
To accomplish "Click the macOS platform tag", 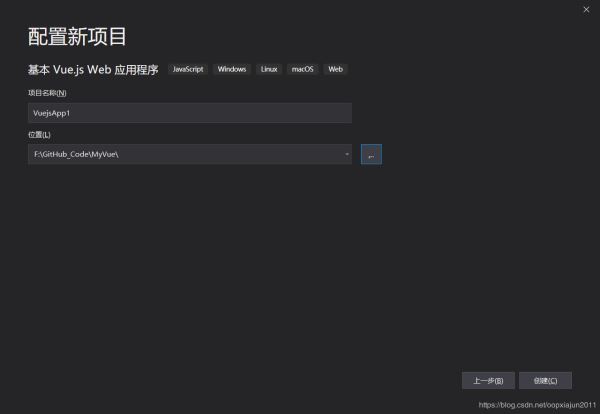I will 302,69.
